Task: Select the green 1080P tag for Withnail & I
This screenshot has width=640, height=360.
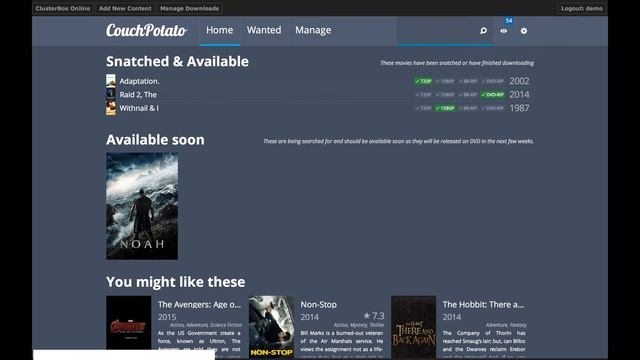Action: coord(445,108)
